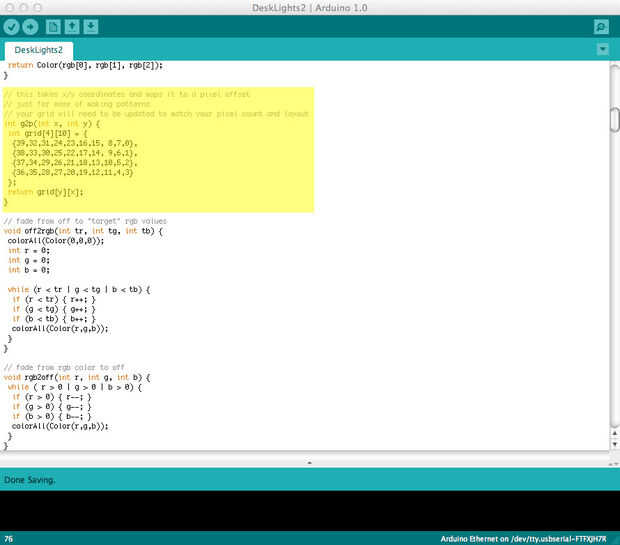620x545 pixels.
Task: Click the grid row starting with {39,32,31
Action: click(75, 143)
